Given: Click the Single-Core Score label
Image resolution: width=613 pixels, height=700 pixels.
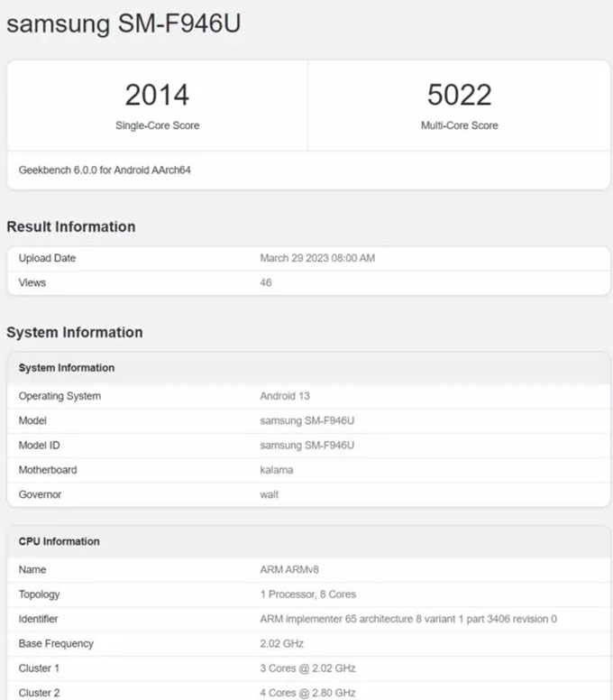Looking at the screenshot, I should pos(157,125).
